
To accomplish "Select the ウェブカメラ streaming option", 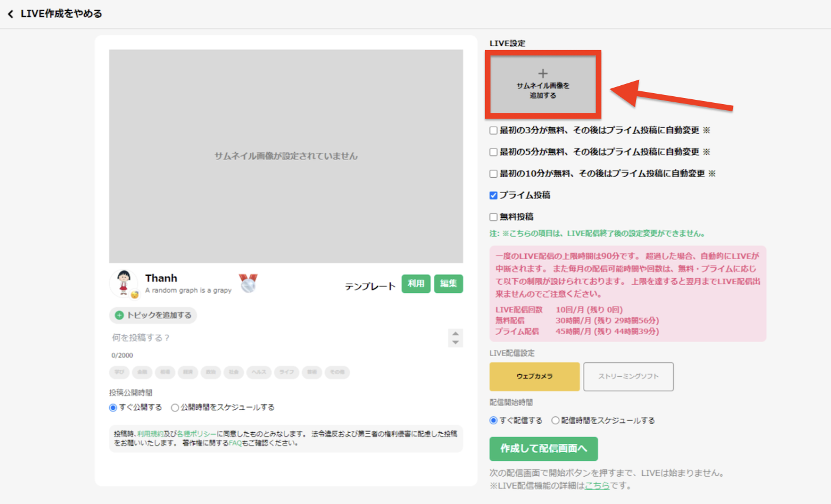I will 534,377.
